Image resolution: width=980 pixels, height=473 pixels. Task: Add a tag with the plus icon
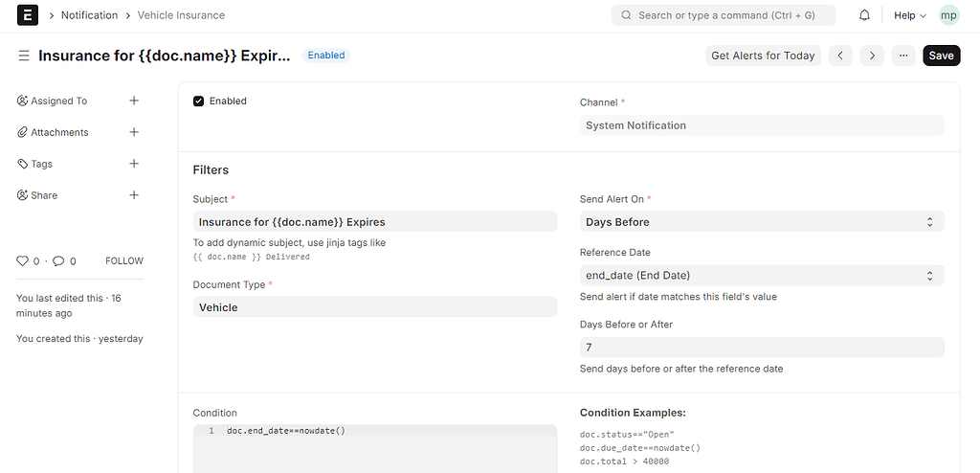coord(134,164)
